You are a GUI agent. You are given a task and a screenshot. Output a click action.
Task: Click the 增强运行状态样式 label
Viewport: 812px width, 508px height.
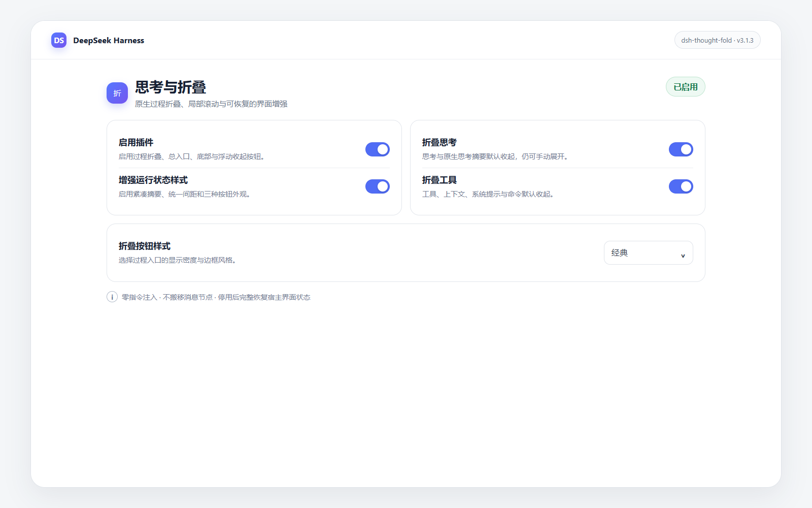[153, 180]
